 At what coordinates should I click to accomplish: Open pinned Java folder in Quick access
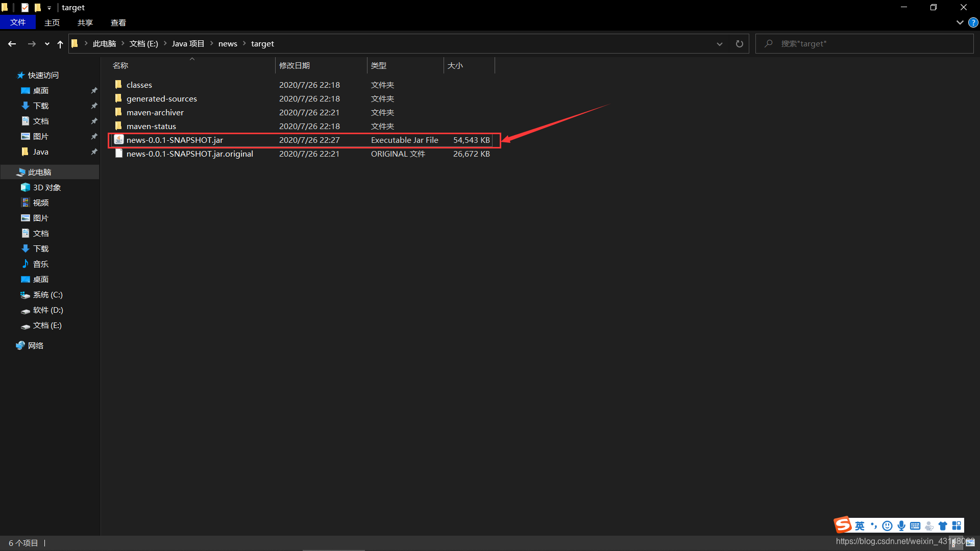coord(41,152)
